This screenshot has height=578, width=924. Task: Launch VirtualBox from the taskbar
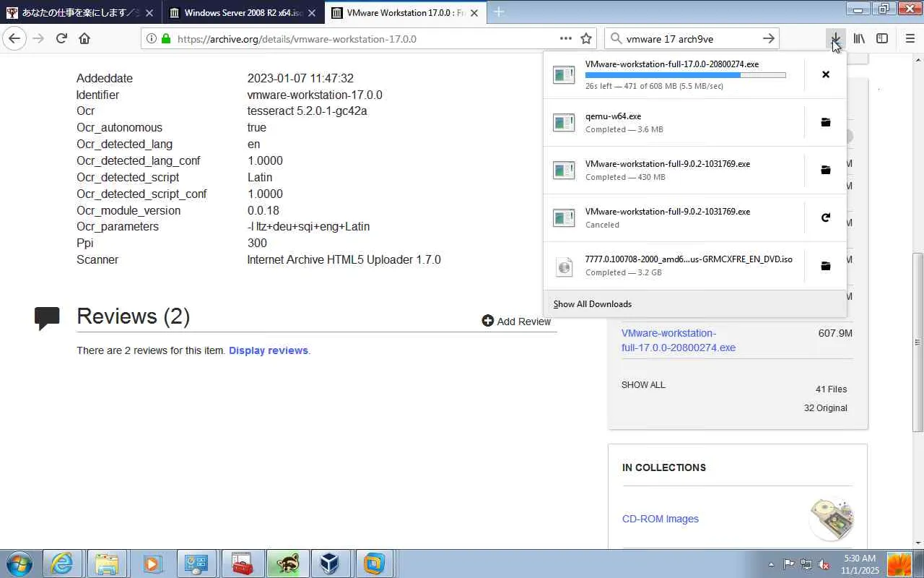[330, 564]
